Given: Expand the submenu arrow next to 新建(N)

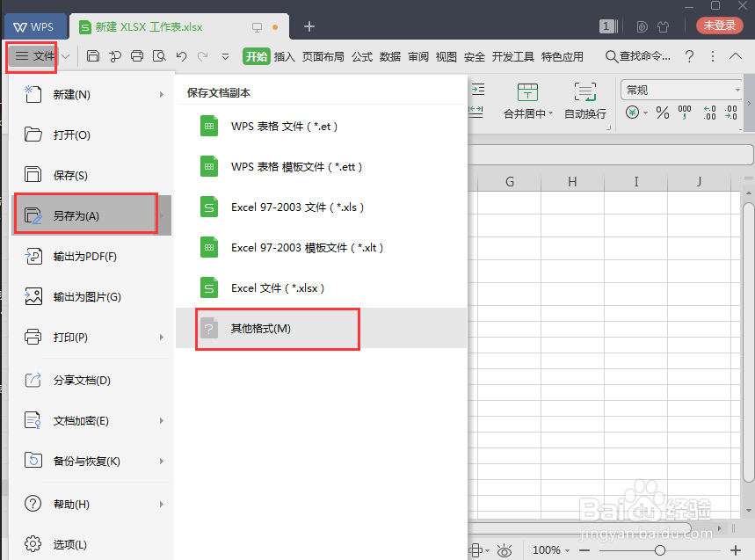Looking at the screenshot, I should [x=162, y=94].
